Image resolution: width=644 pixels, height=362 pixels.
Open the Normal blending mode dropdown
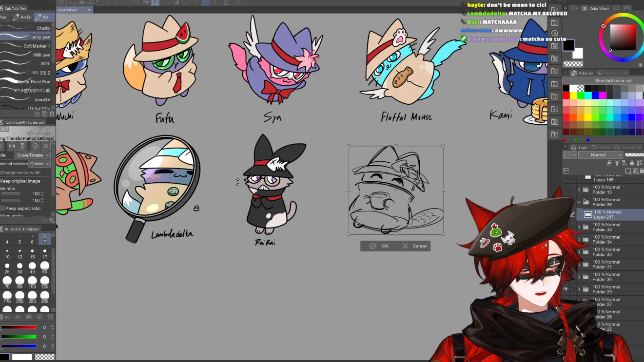pyautogui.click(x=601, y=155)
